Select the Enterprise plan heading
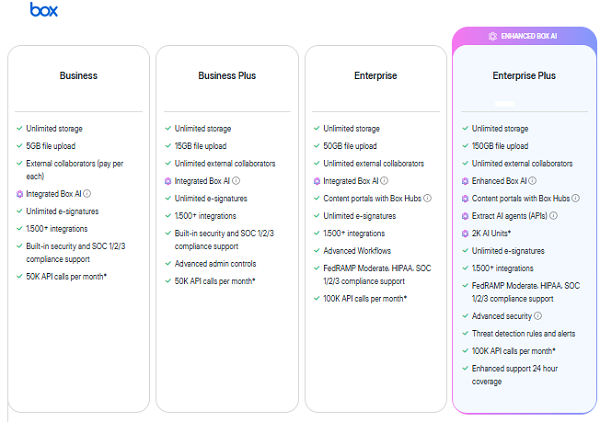The width and height of the screenshot is (600, 422). [375, 75]
